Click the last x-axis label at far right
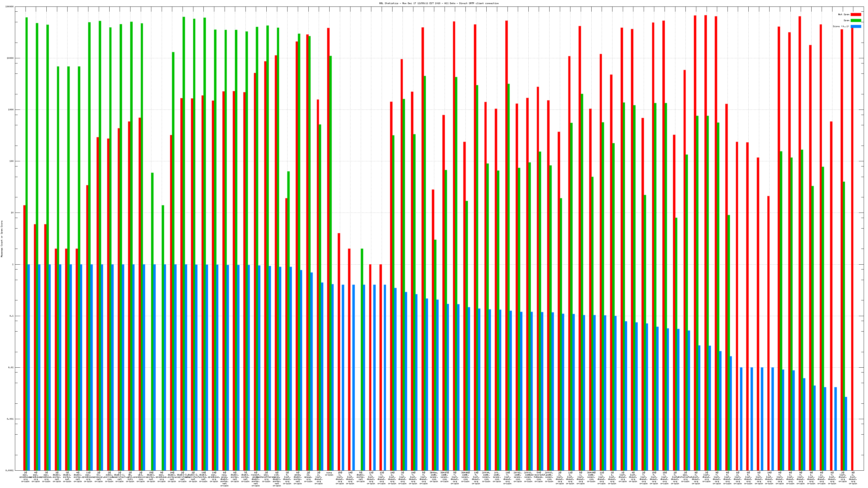The width and height of the screenshot is (868, 488). (853, 477)
